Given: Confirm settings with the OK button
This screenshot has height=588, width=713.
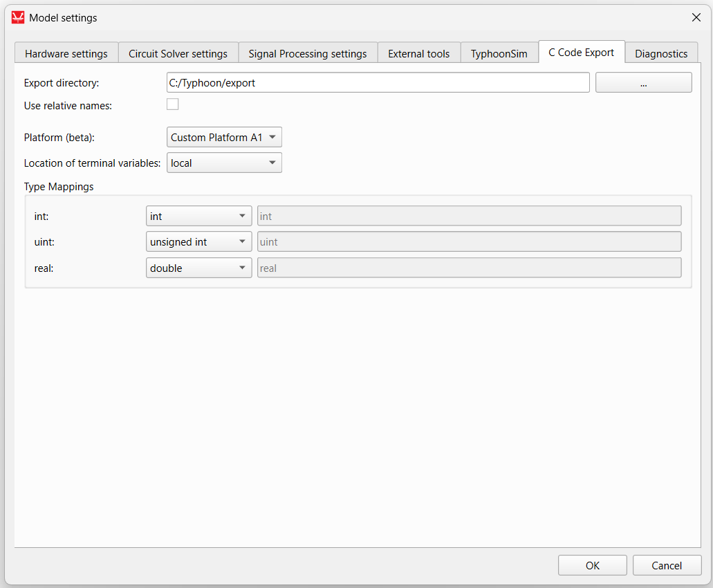Looking at the screenshot, I should (592, 565).
